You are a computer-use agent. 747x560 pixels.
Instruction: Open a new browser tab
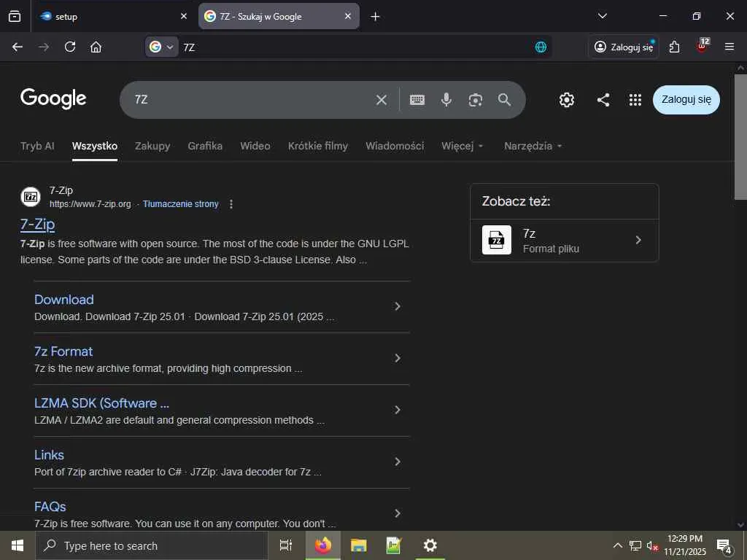click(376, 17)
